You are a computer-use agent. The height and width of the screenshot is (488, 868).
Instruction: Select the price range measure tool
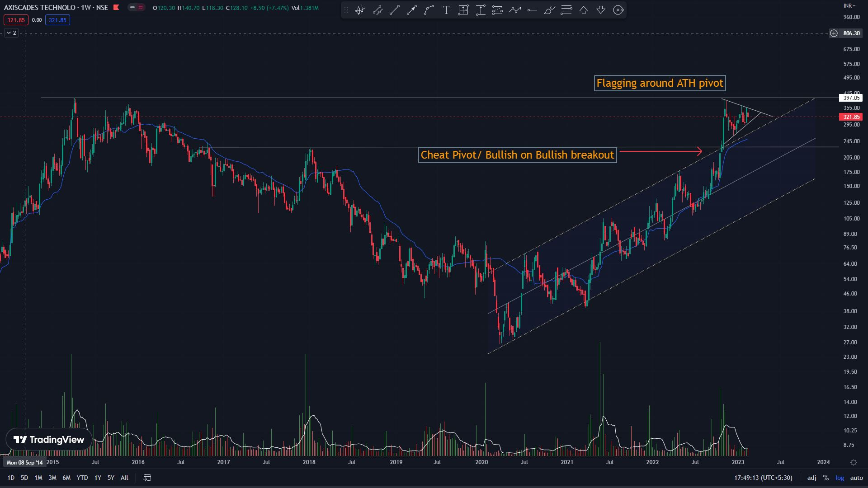pyautogui.click(x=481, y=10)
